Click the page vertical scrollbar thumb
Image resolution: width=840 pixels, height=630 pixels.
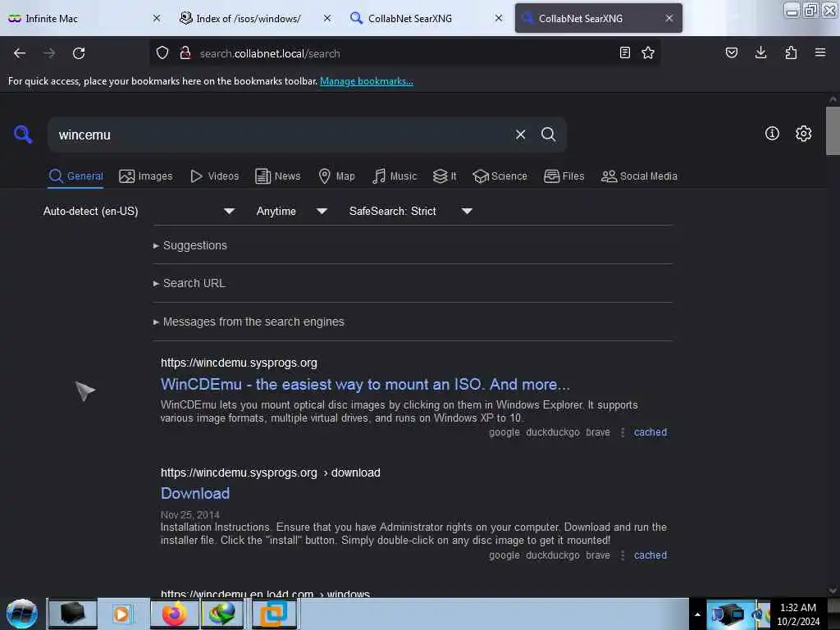833,130
